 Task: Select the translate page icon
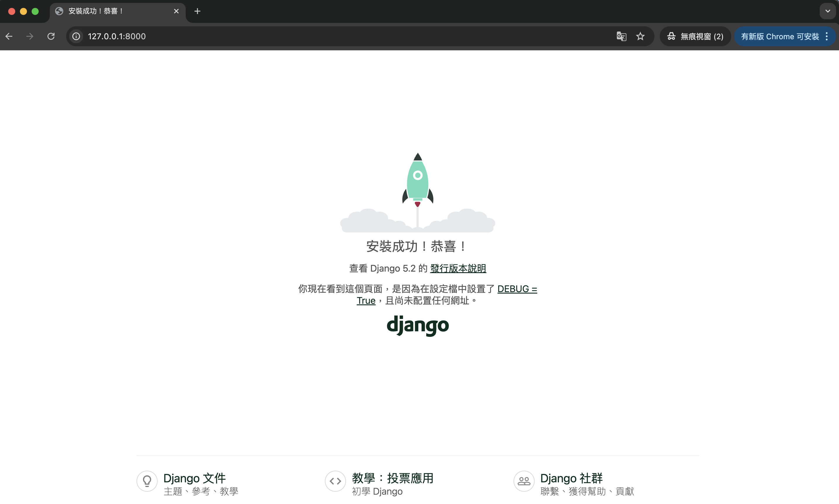621,36
